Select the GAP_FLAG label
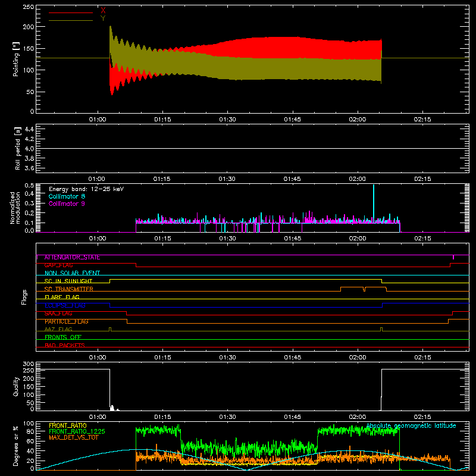Screen dimensions: 476x476 point(58,265)
